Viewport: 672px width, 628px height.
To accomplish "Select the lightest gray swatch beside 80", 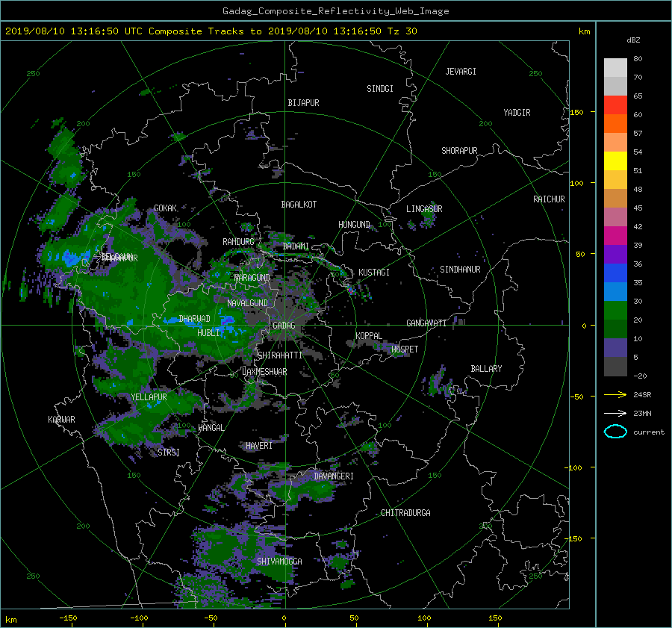I will pyautogui.click(x=615, y=67).
